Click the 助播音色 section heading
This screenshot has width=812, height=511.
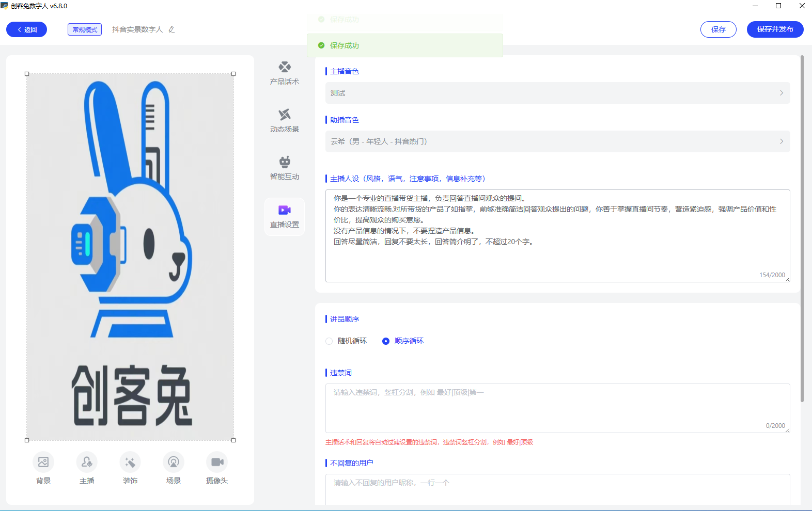pyautogui.click(x=345, y=120)
